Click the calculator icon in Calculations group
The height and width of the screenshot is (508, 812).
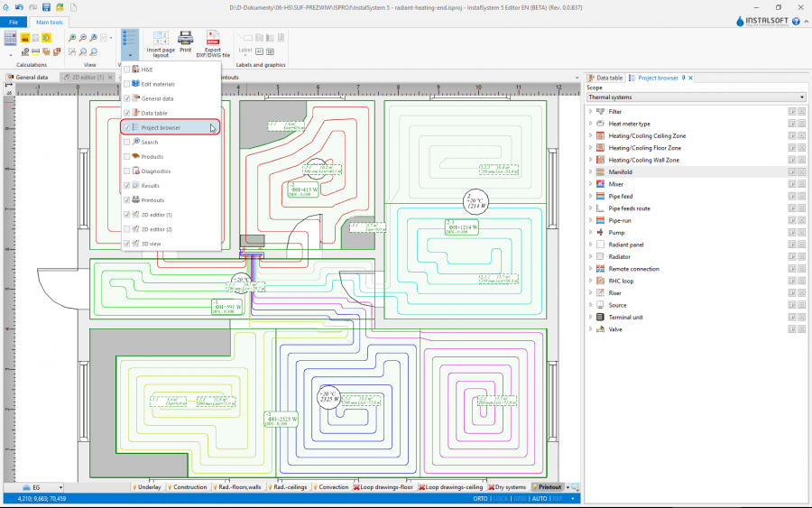point(11,38)
